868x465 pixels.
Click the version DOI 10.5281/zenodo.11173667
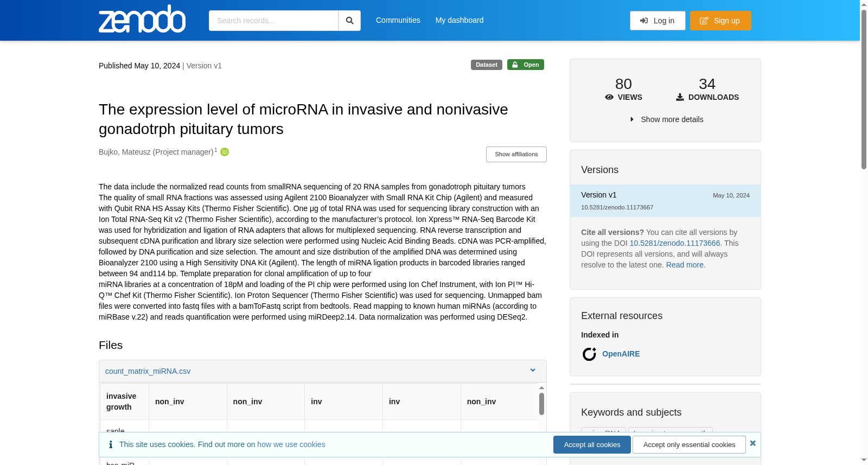click(617, 207)
